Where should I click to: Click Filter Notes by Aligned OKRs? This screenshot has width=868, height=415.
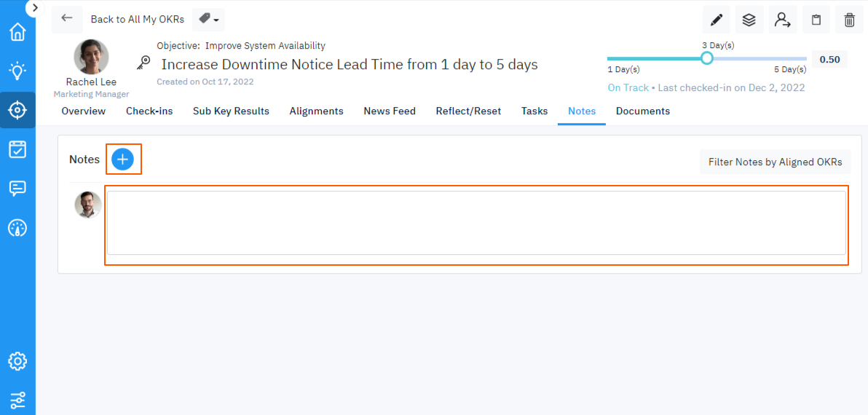pos(775,162)
